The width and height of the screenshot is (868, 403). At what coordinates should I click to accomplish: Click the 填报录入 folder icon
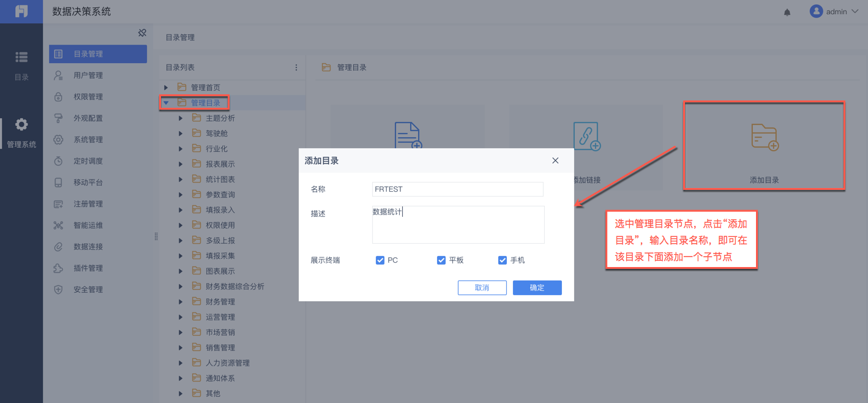coord(196,209)
